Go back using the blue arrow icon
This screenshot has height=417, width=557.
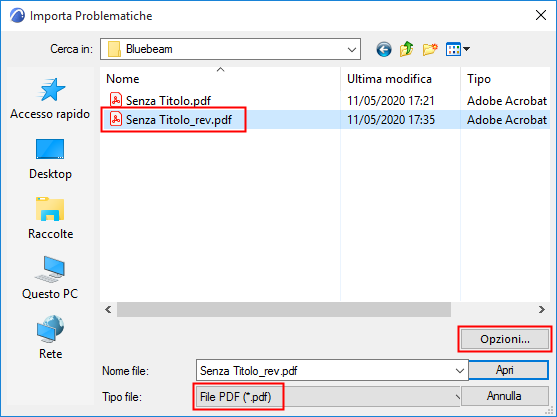pos(384,49)
